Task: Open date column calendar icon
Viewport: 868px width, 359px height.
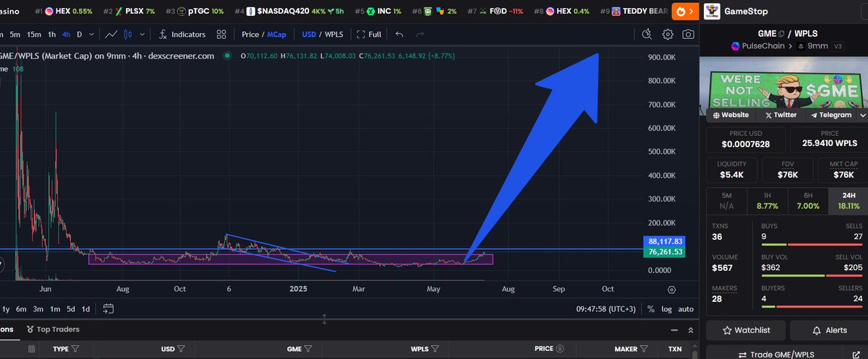Action: pyautogui.click(x=31, y=349)
